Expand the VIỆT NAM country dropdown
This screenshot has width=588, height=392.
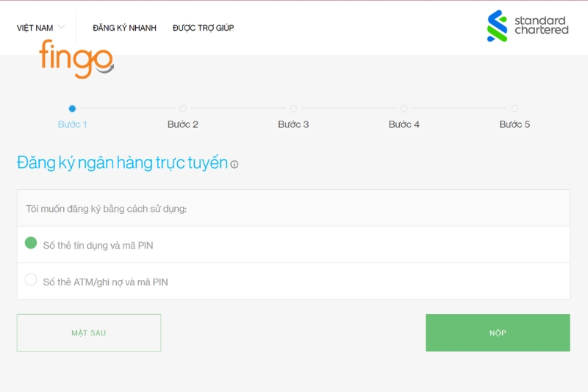point(40,28)
